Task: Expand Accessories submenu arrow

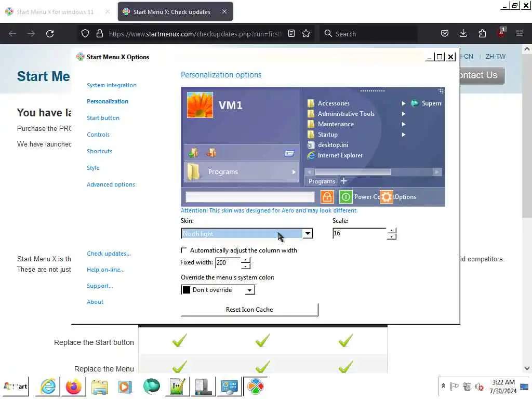Action: point(403,103)
